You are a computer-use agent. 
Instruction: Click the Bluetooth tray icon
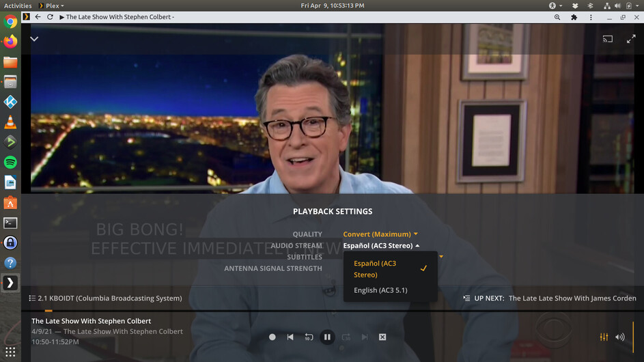tap(590, 5)
